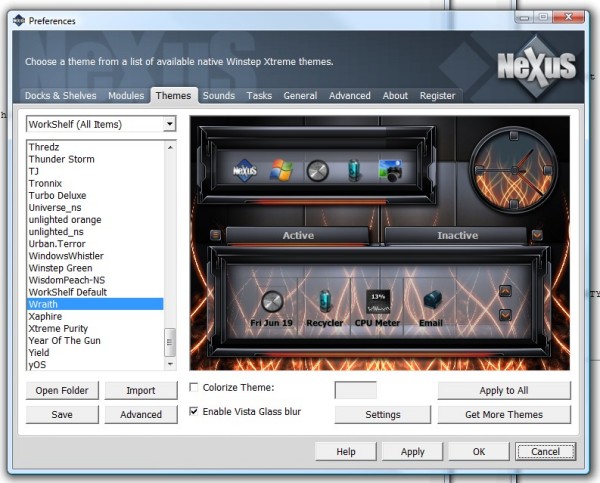Click the Colorize Theme color swatch box

point(355,390)
